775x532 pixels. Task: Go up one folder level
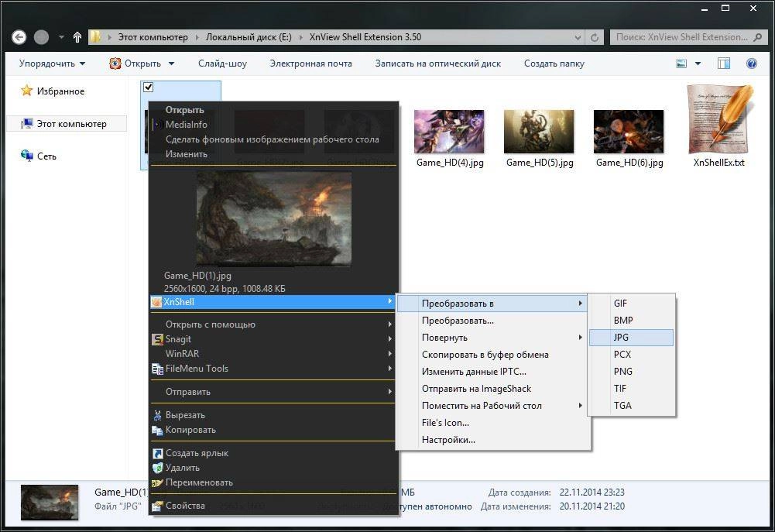[77, 37]
